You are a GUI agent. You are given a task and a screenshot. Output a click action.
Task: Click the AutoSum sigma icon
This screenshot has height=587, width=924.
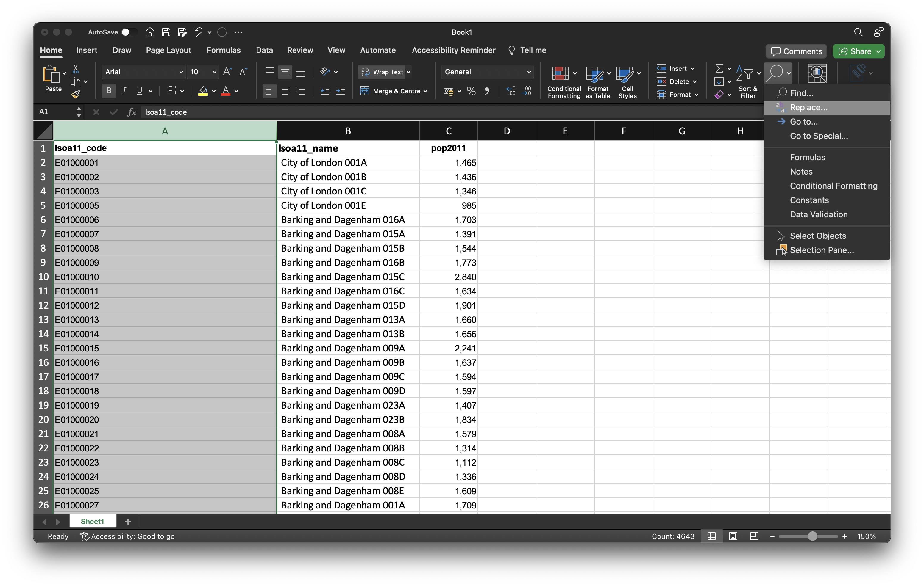(719, 69)
